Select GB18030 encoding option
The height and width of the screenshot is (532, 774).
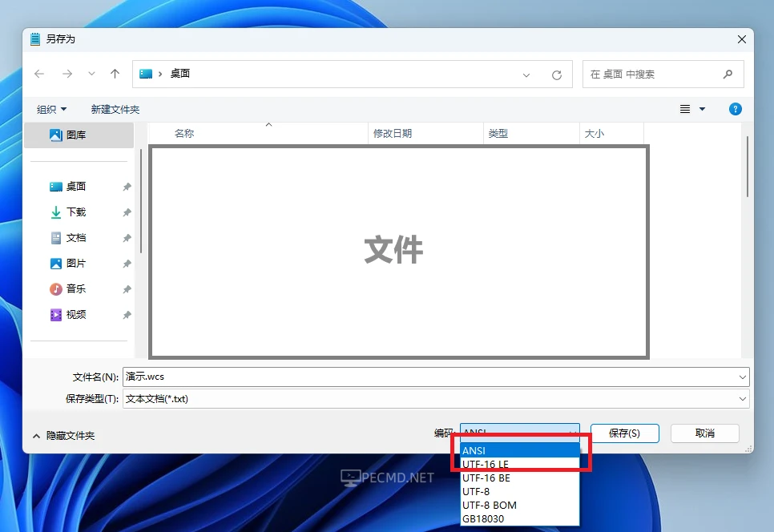520,519
